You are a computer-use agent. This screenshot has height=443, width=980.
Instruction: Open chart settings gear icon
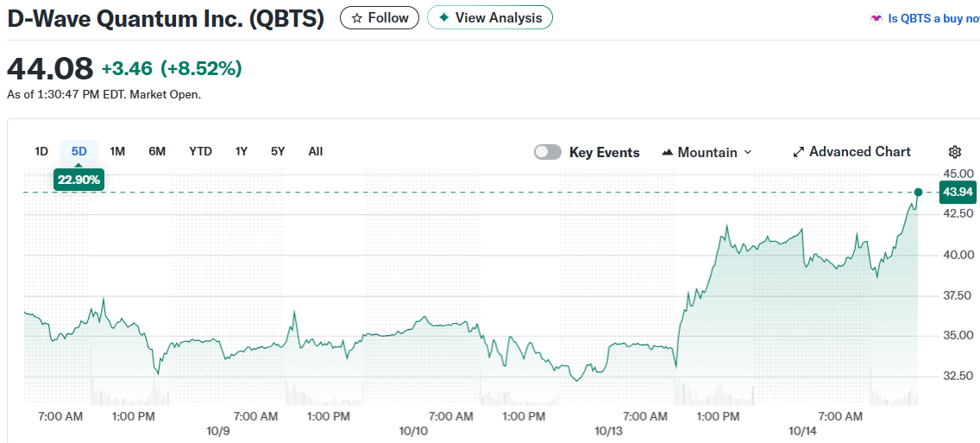coord(955,152)
